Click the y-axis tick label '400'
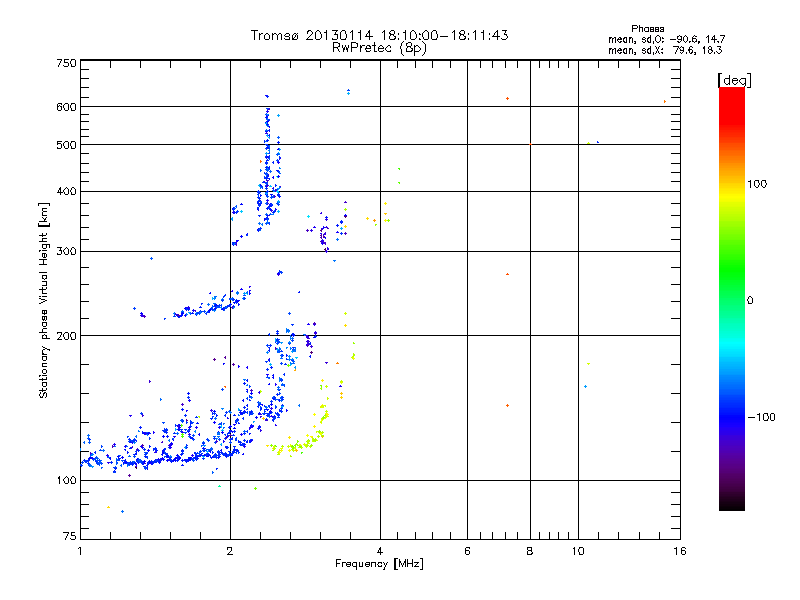This screenshot has height=600, width=800. (66, 191)
